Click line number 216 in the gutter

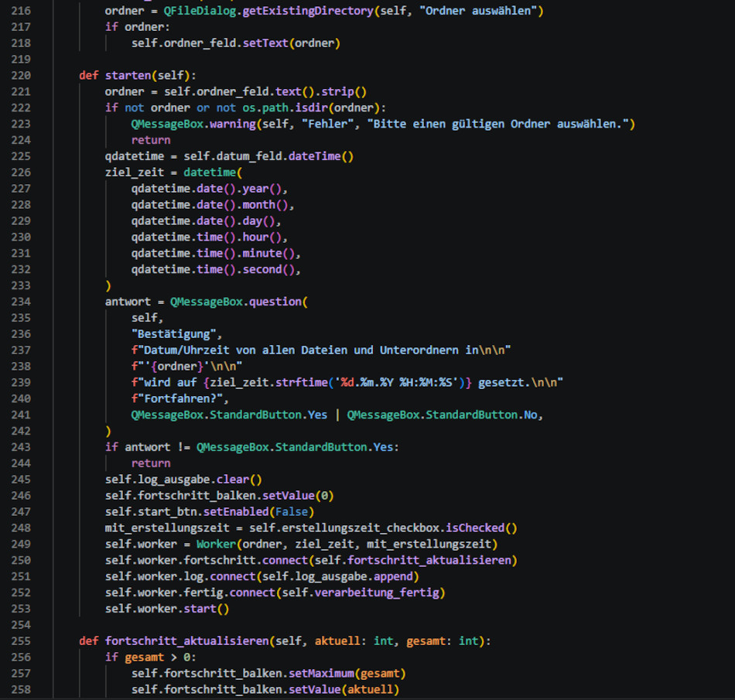coord(21,11)
